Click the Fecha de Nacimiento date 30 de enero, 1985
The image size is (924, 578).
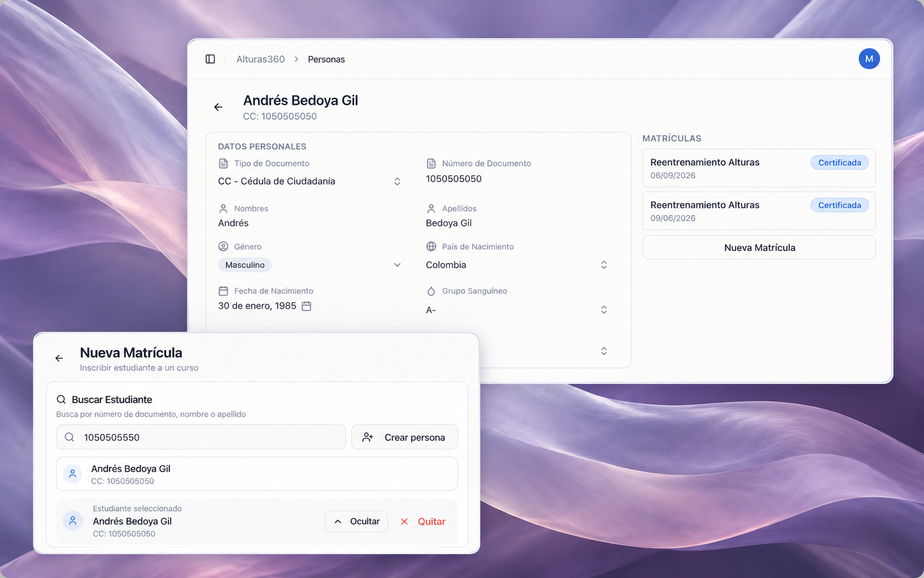click(x=257, y=306)
